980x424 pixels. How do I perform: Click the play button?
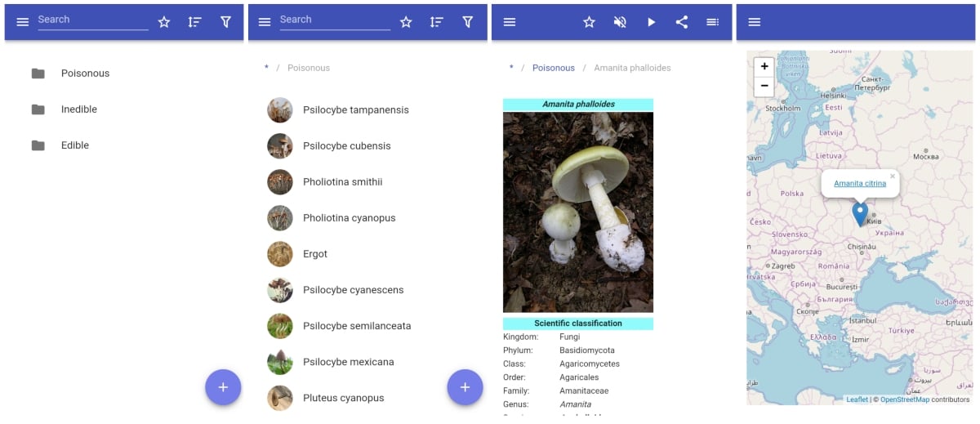point(651,22)
